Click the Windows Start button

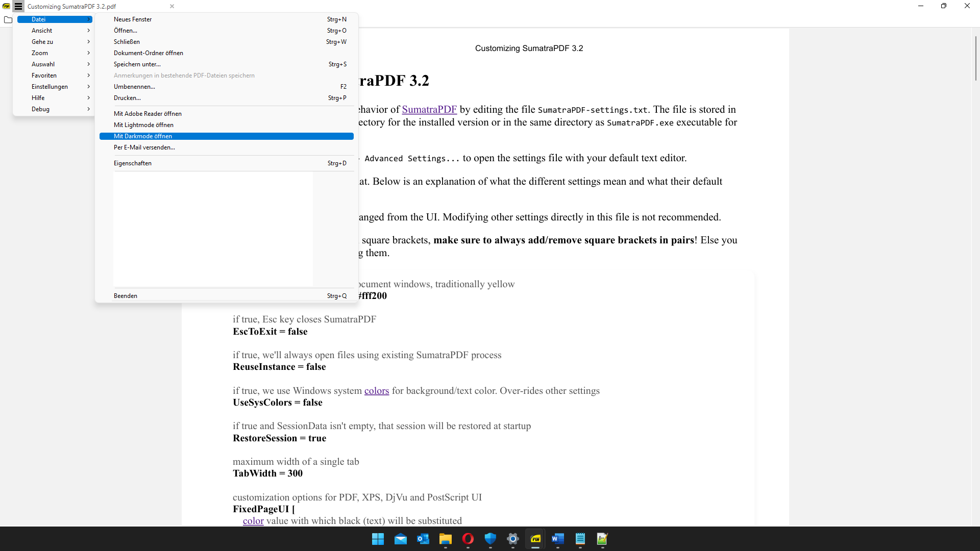tap(378, 539)
